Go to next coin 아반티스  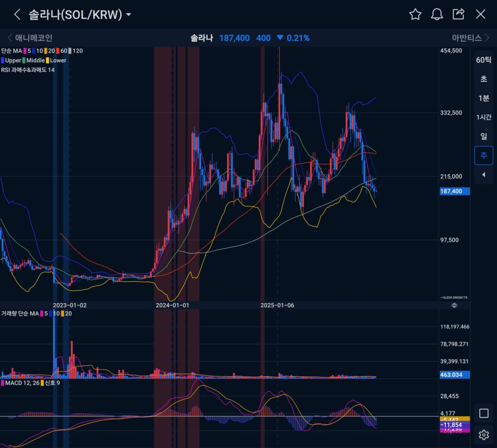coord(469,38)
